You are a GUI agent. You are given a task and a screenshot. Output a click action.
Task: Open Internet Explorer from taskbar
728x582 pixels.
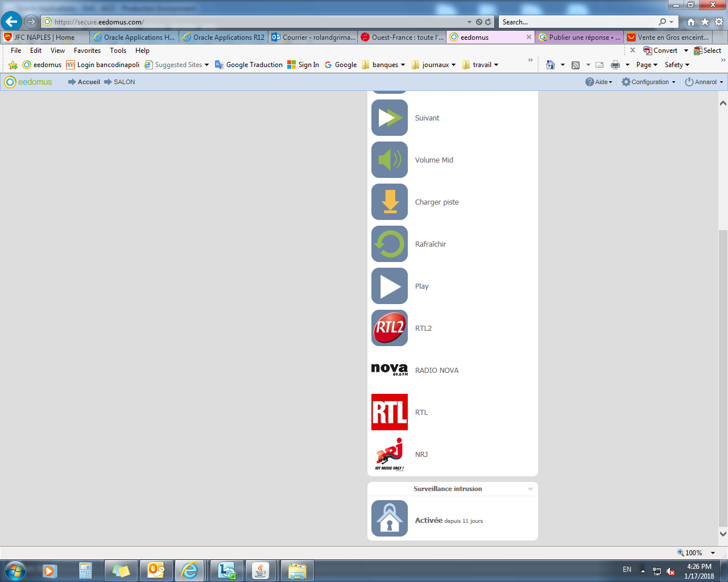click(x=189, y=571)
